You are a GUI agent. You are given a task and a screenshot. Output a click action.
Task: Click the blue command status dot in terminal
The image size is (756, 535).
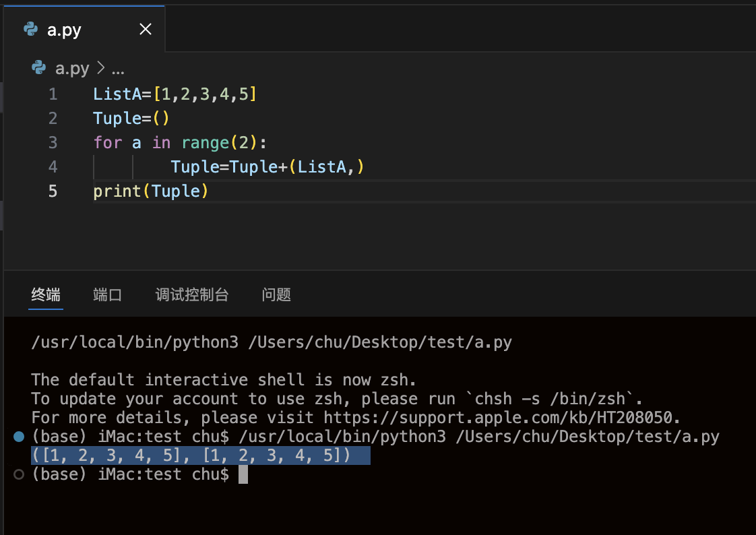[x=19, y=437]
